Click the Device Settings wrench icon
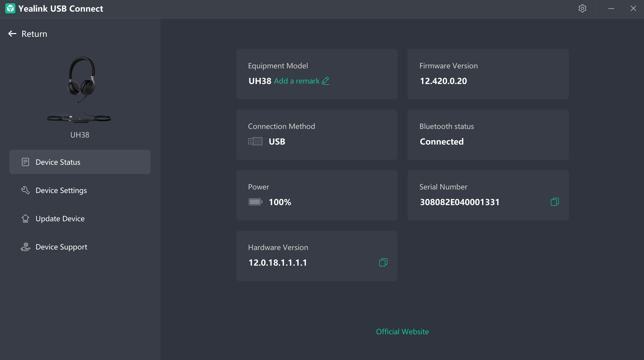The height and width of the screenshot is (360, 644). (25, 190)
